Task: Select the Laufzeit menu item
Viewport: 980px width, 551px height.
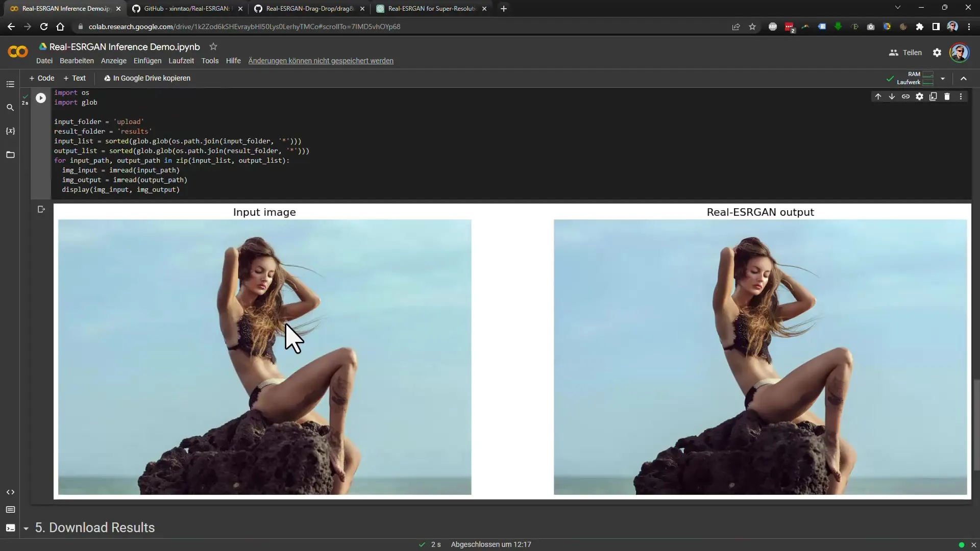Action: 181,60
